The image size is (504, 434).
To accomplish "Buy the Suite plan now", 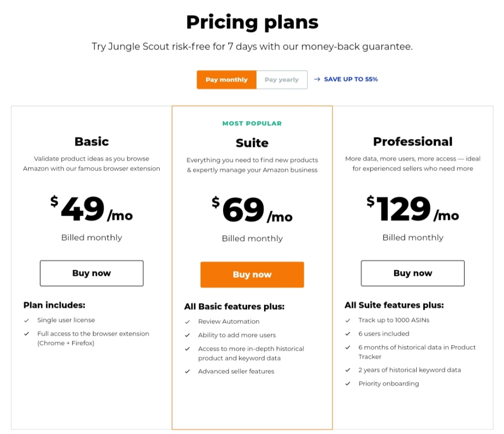I will (x=252, y=275).
